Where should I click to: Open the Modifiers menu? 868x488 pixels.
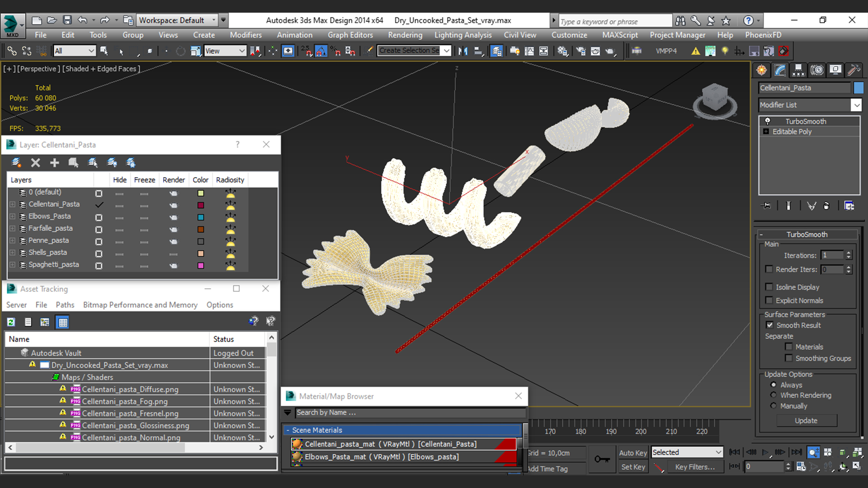click(245, 35)
